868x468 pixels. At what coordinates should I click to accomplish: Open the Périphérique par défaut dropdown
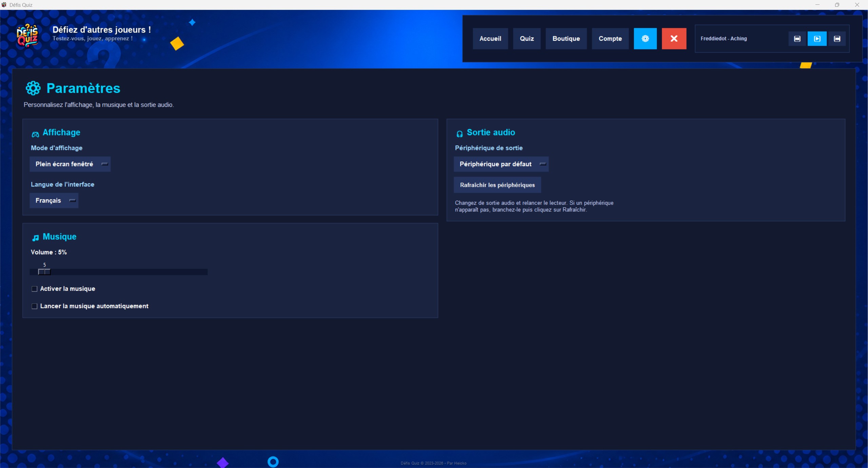pos(501,164)
